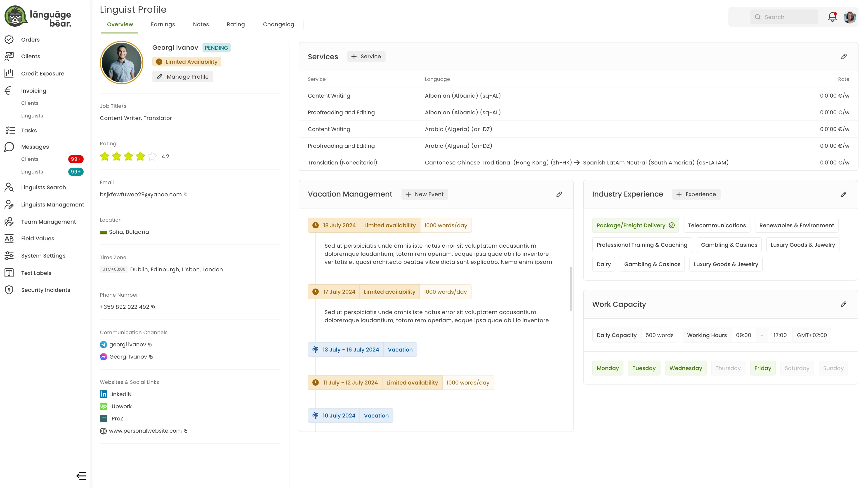This screenshot has width=868, height=488.
Task: Toggle the Thursday working day chip
Action: 728,368
